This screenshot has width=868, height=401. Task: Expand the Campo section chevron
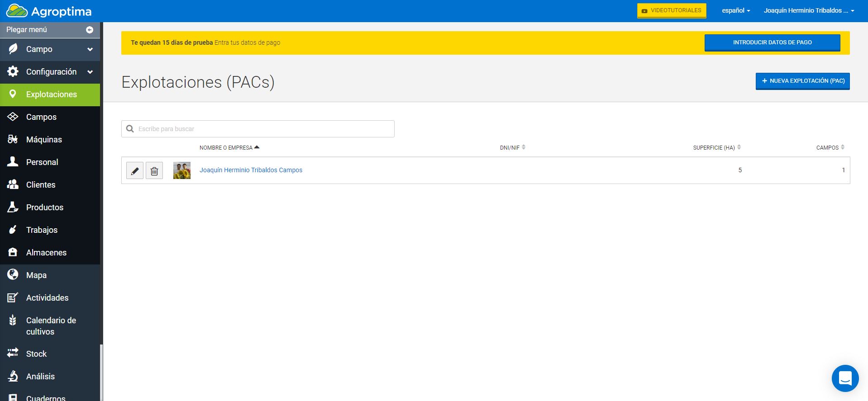pyautogui.click(x=90, y=49)
